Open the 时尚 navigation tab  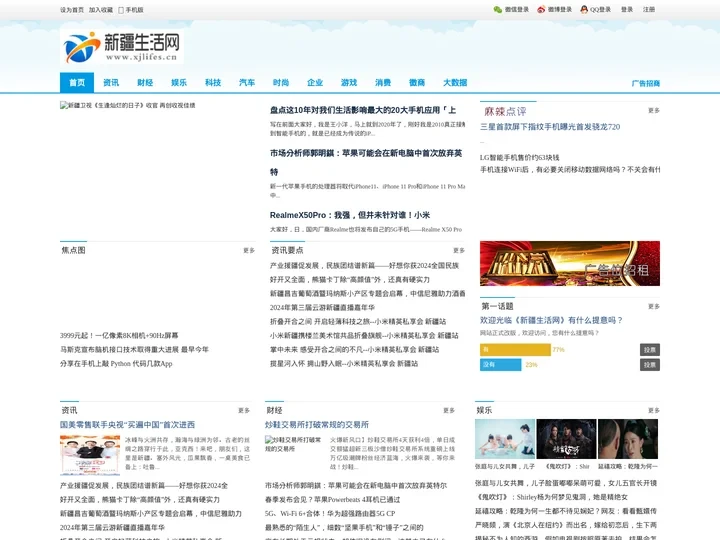click(x=281, y=83)
